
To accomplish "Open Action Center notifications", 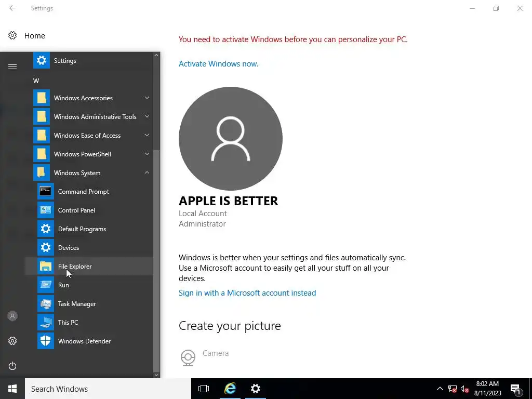I will 515,389.
